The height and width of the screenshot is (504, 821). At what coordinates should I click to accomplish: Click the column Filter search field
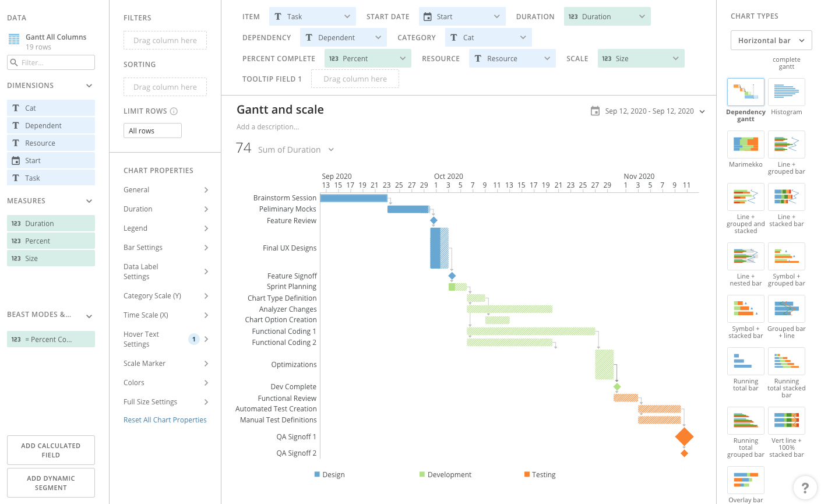(51, 62)
